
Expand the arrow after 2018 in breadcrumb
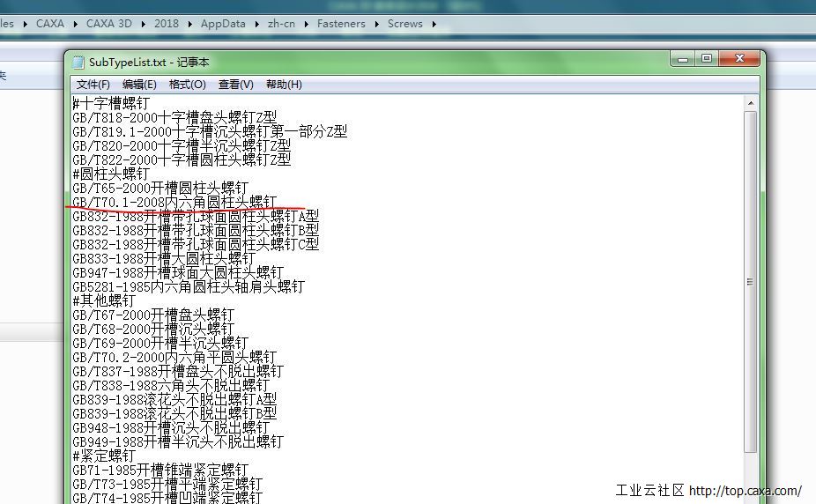[190, 24]
